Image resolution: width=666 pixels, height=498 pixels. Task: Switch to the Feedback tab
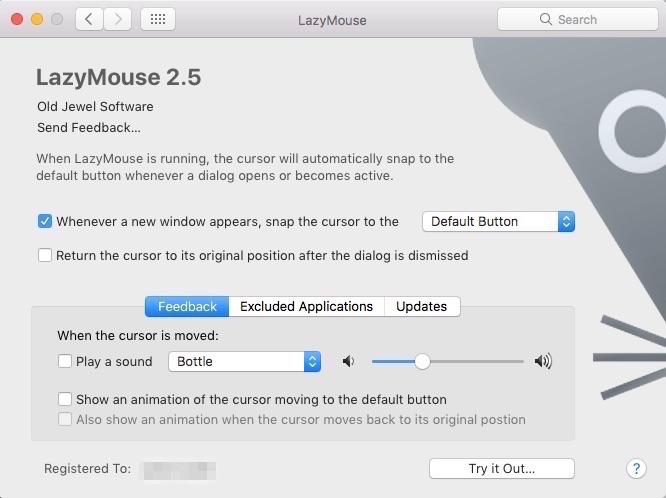[x=187, y=306]
